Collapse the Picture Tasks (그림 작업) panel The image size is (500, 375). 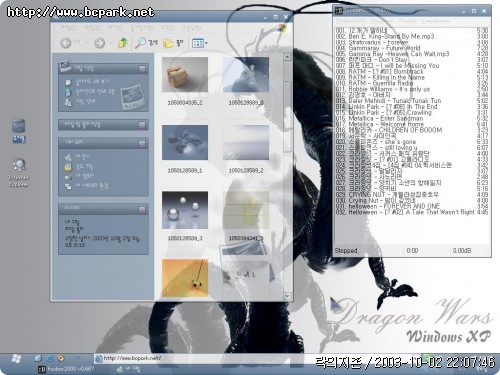click(x=142, y=69)
